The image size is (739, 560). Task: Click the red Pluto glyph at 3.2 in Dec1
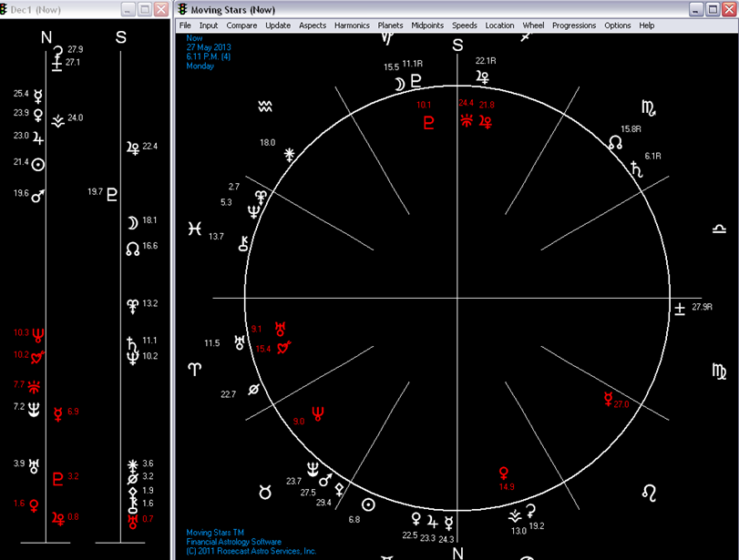[x=58, y=479]
